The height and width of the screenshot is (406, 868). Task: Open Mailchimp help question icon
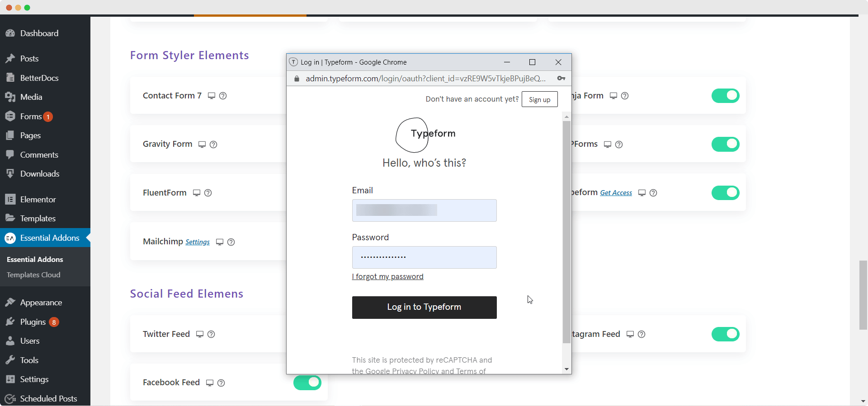231,242
